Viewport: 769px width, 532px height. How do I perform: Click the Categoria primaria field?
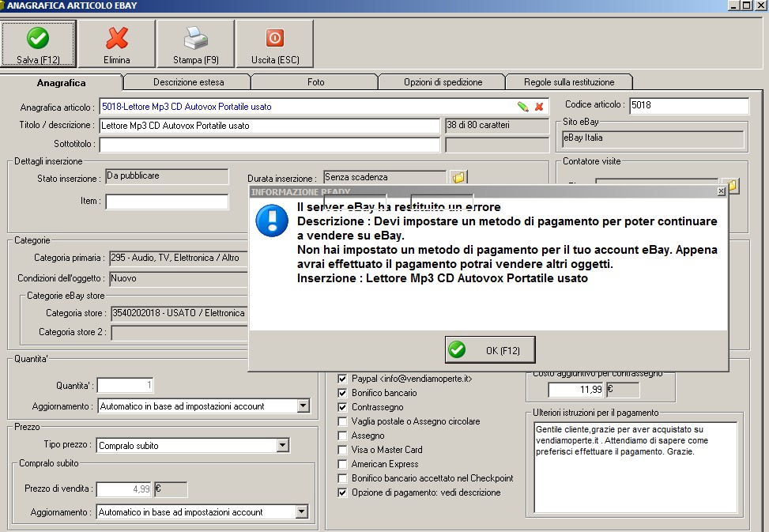click(x=179, y=258)
